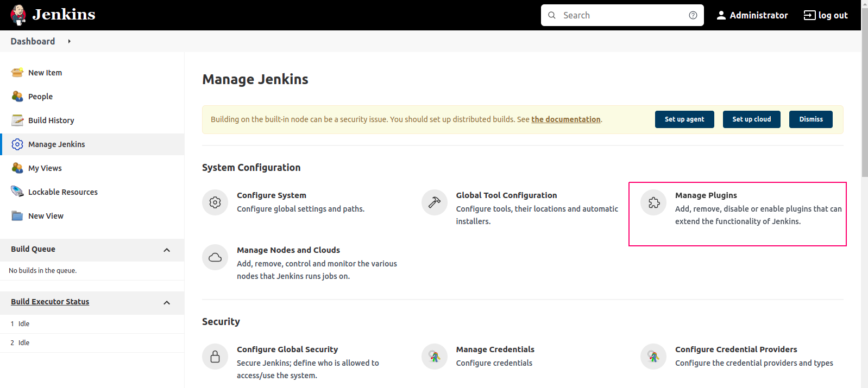The height and width of the screenshot is (388, 868).
Task: Click executor 1 Idle row
Action: pyautogui.click(x=92, y=324)
